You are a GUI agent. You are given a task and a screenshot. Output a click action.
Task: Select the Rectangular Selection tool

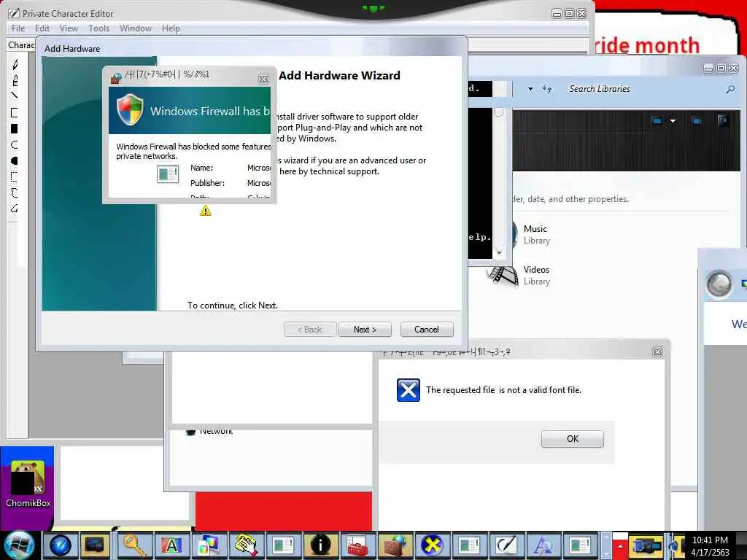15,177
